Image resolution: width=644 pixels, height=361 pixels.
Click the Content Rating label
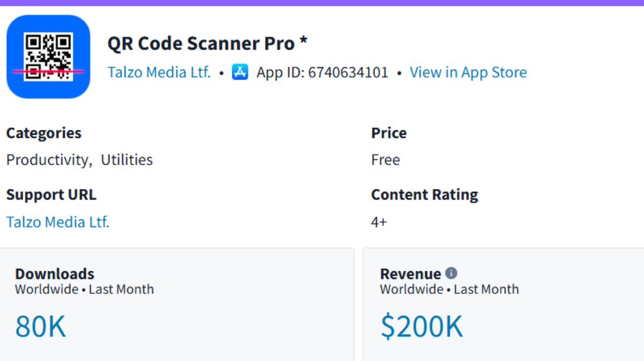(425, 195)
